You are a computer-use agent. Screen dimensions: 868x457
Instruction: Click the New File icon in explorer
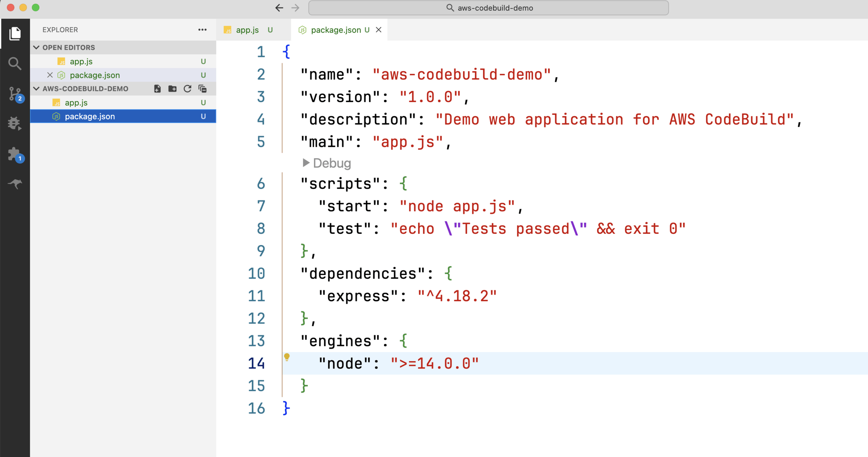click(157, 89)
